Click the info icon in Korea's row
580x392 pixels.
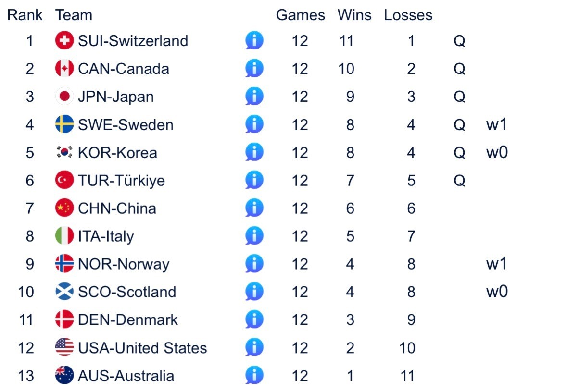pyautogui.click(x=254, y=152)
